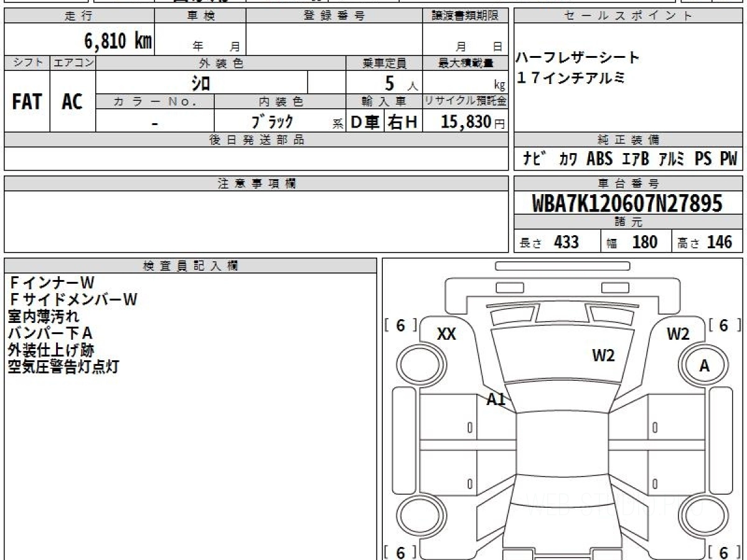The height and width of the screenshot is (560, 747).
Task: Select ABS in the equipment list
Action: tap(600, 159)
